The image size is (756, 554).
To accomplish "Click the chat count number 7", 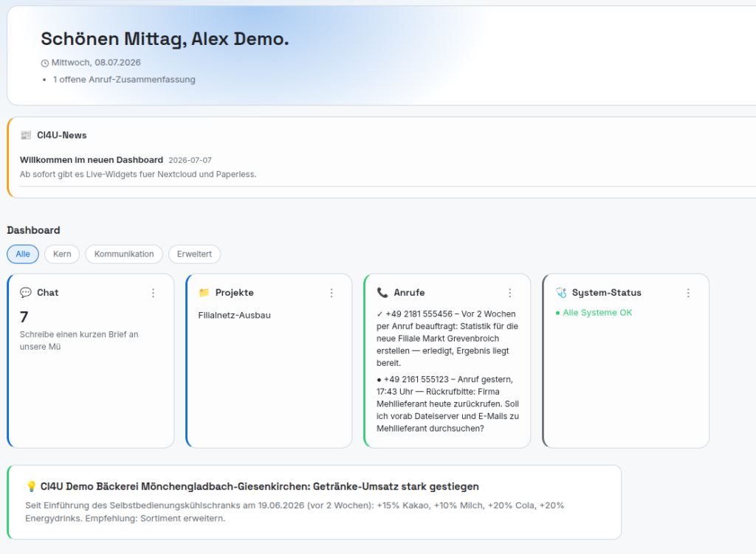I will tap(24, 317).
